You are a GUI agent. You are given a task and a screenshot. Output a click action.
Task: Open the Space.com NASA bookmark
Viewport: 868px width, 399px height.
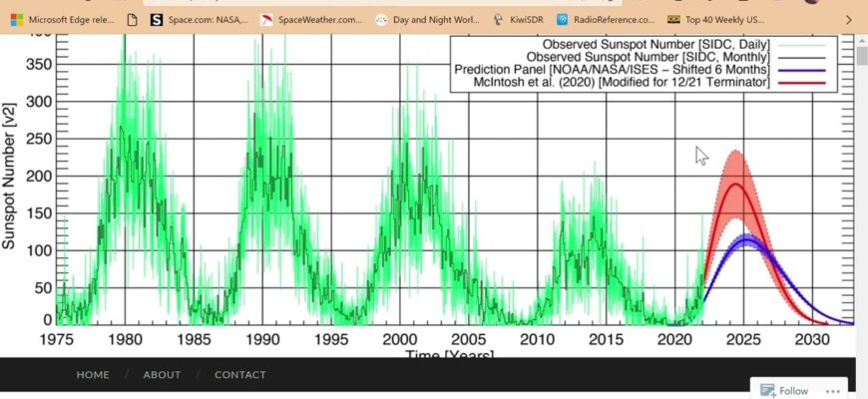pos(200,19)
